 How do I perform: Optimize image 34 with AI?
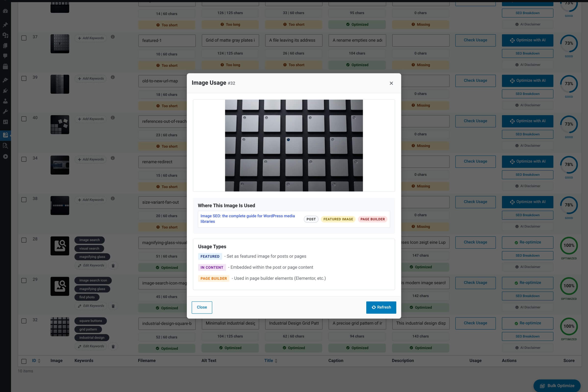(x=527, y=161)
